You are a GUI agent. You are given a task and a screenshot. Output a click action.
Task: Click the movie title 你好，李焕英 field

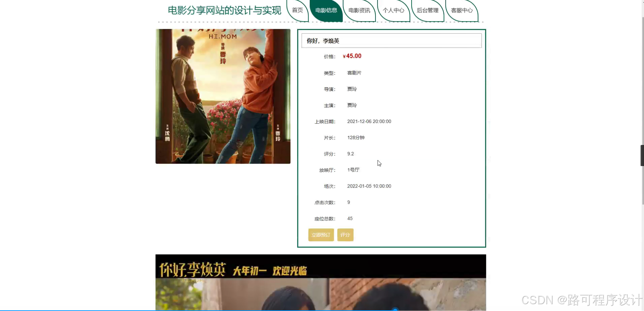tap(392, 41)
